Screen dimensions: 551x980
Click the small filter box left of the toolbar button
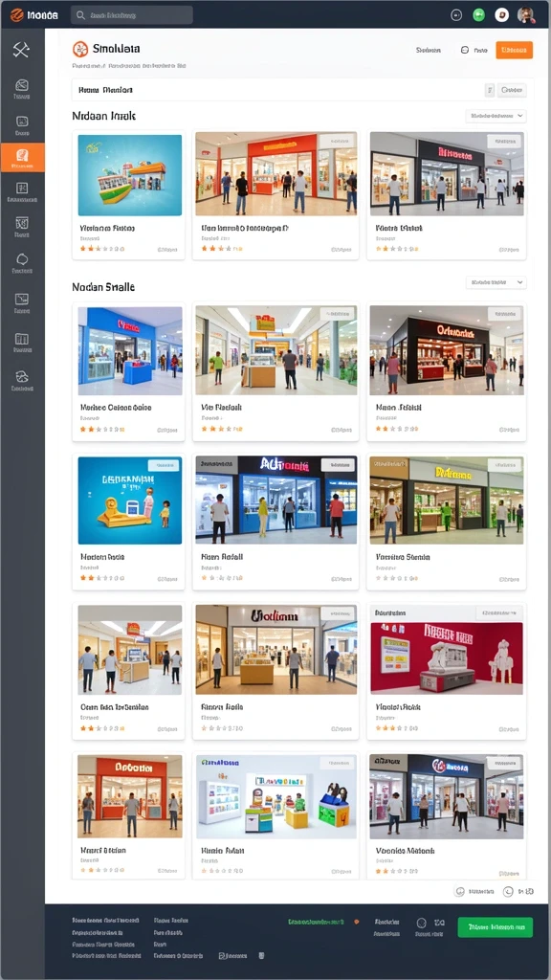point(490,90)
